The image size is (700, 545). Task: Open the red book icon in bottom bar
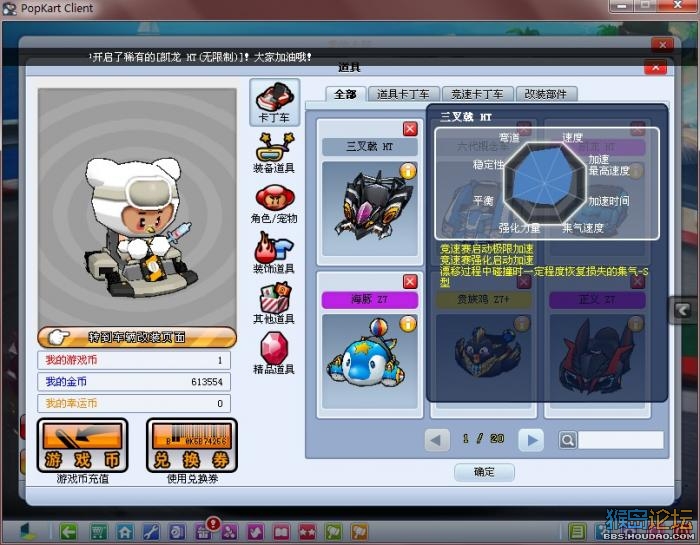pyautogui.click(x=281, y=532)
